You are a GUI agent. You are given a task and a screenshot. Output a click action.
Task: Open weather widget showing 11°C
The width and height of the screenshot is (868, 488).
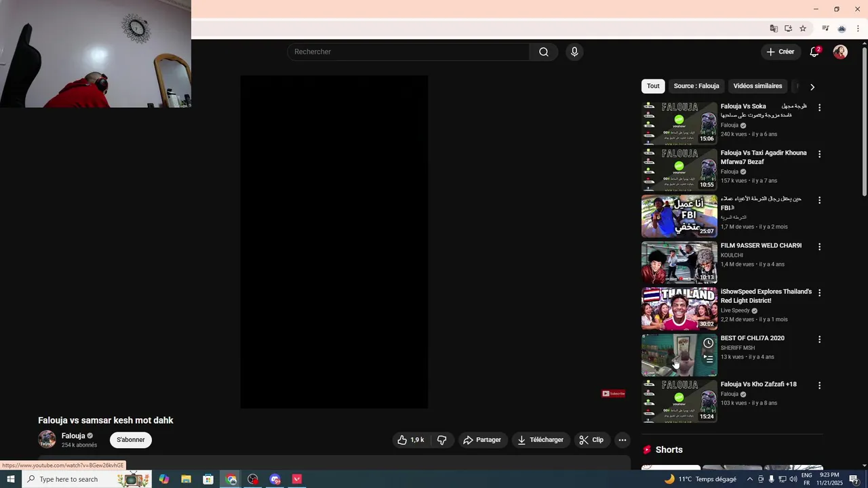pyautogui.click(x=700, y=479)
